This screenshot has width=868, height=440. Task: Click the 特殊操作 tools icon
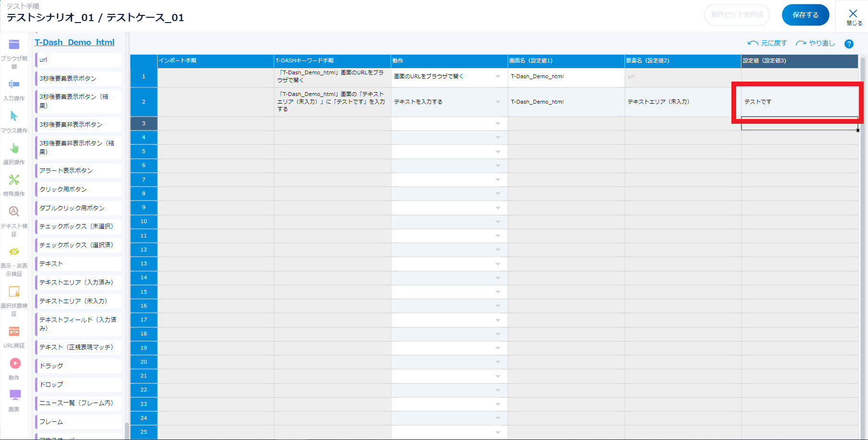click(x=14, y=180)
